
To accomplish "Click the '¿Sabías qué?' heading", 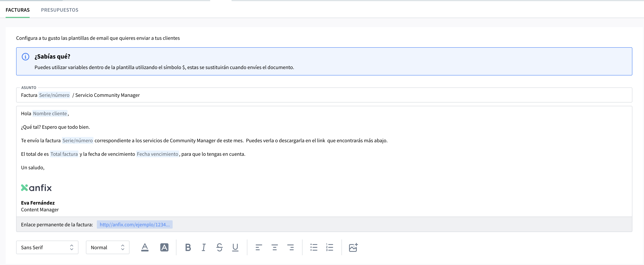I will 52,57.
